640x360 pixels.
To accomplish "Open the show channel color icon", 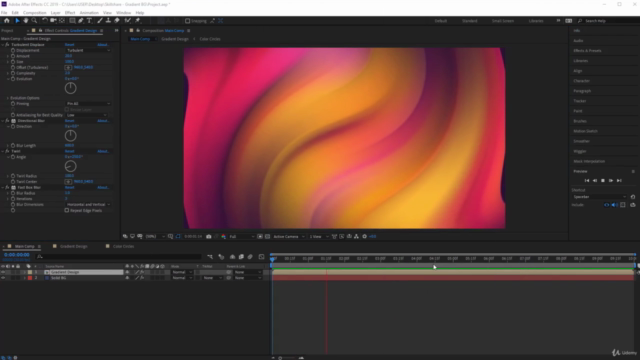I will coord(223,236).
